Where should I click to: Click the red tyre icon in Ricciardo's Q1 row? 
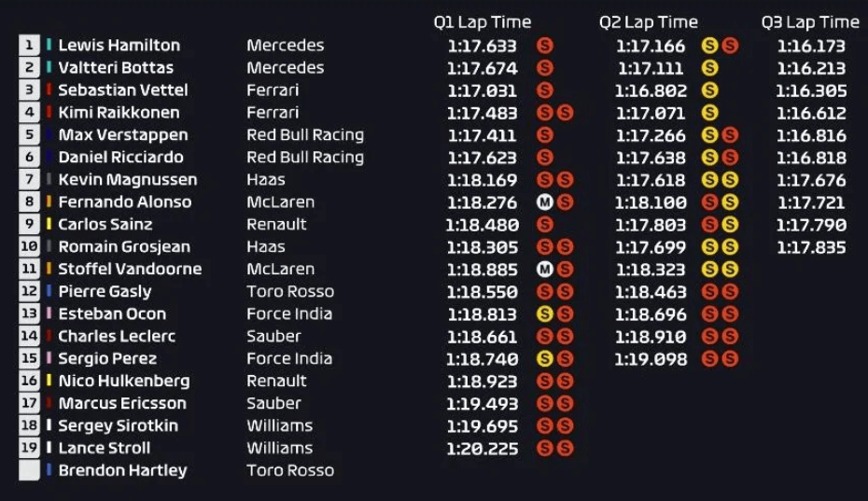pos(545,157)
